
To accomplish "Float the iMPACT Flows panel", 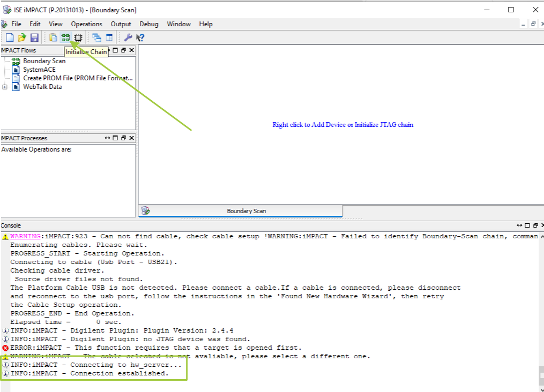I will pyautogui.click(x=123, y=50).
